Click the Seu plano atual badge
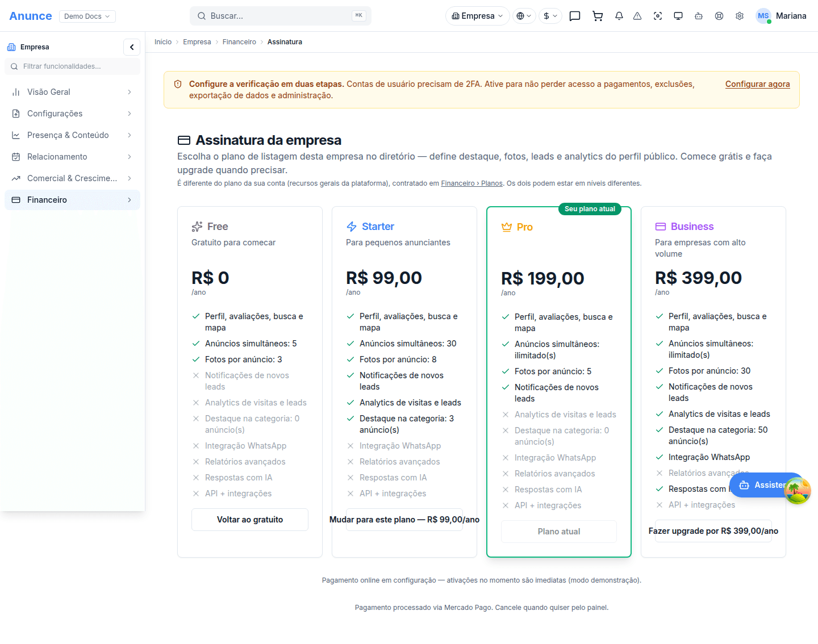Viewport: 818px width, 644px height. coord(590,209)
